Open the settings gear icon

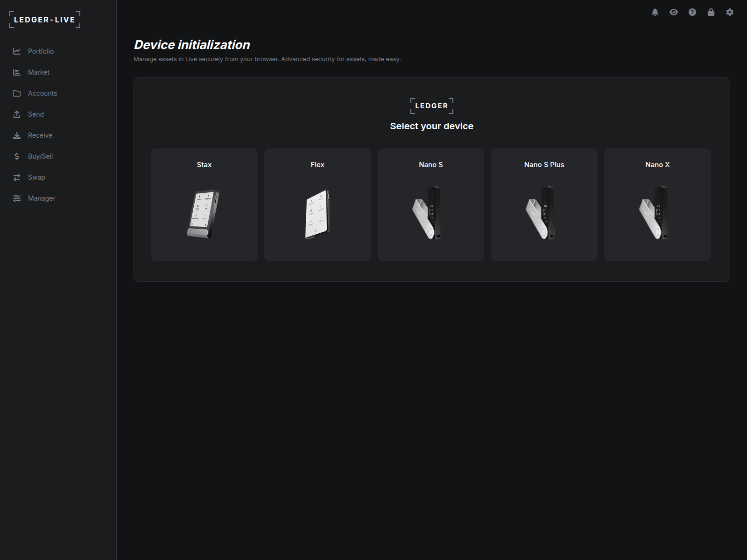[x=730, y=12]
